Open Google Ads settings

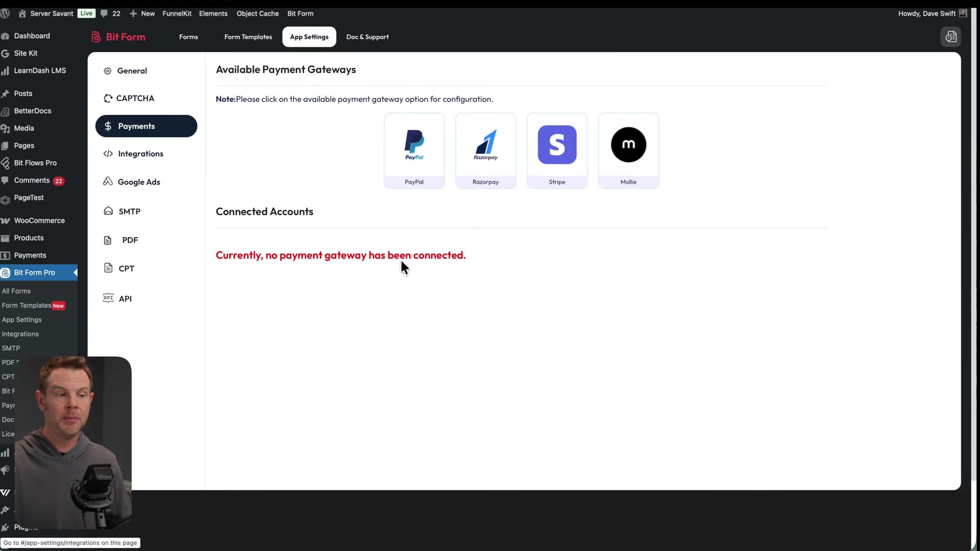[x=132, y=182]
